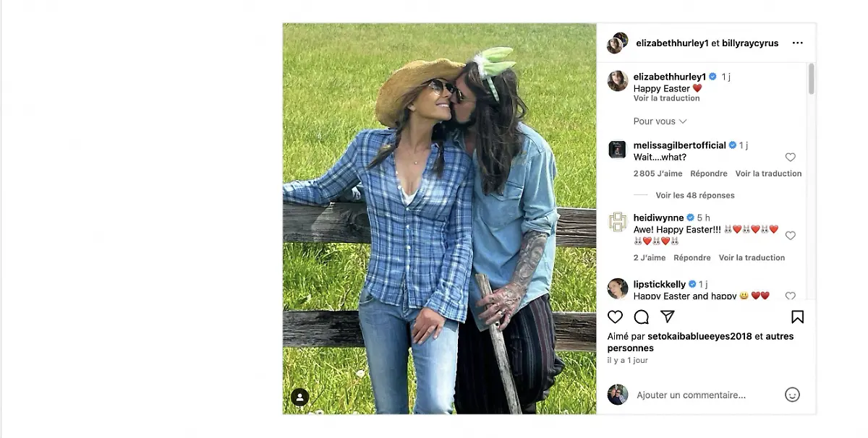Open billyraycyrus profile link in header
The image size is (868, 438).
750,43
